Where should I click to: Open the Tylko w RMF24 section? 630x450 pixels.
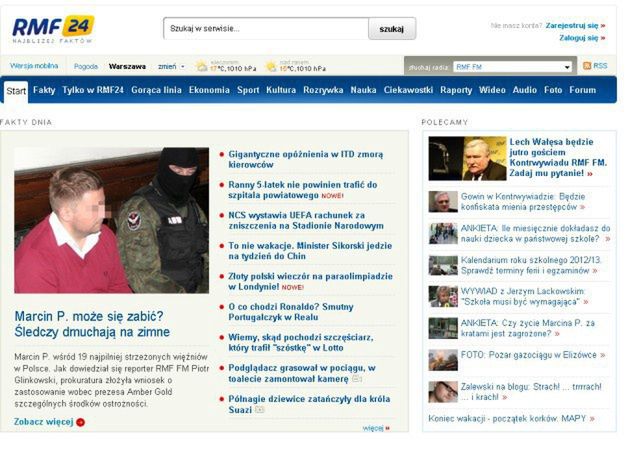pos(93,90)
